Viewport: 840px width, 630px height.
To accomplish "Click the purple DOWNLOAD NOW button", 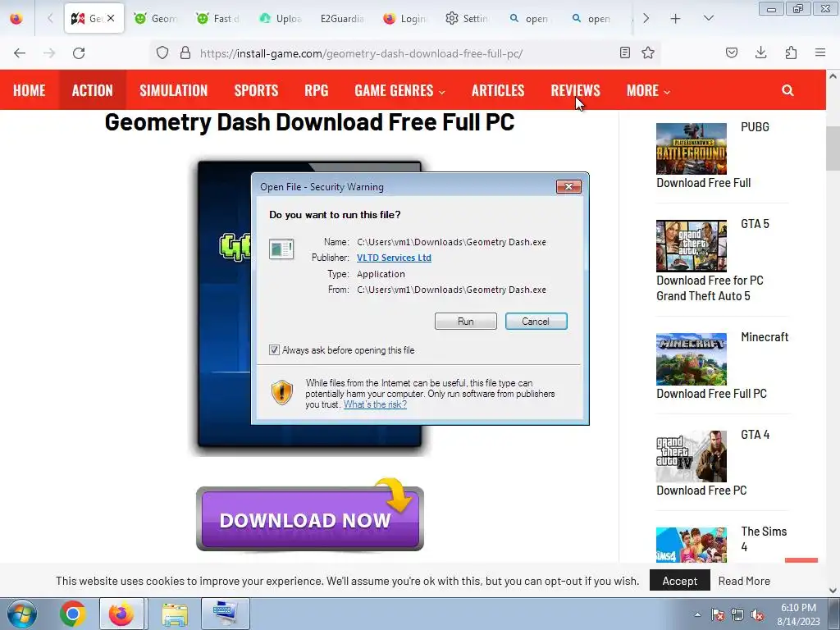I will coord(309,518).
